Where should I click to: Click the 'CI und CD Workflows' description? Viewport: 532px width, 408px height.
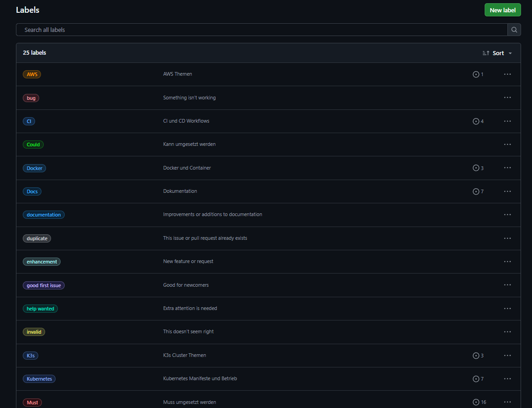coord(186,121)
